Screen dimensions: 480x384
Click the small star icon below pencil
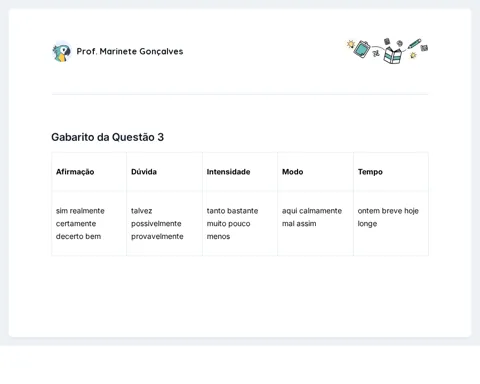[413, 55]
